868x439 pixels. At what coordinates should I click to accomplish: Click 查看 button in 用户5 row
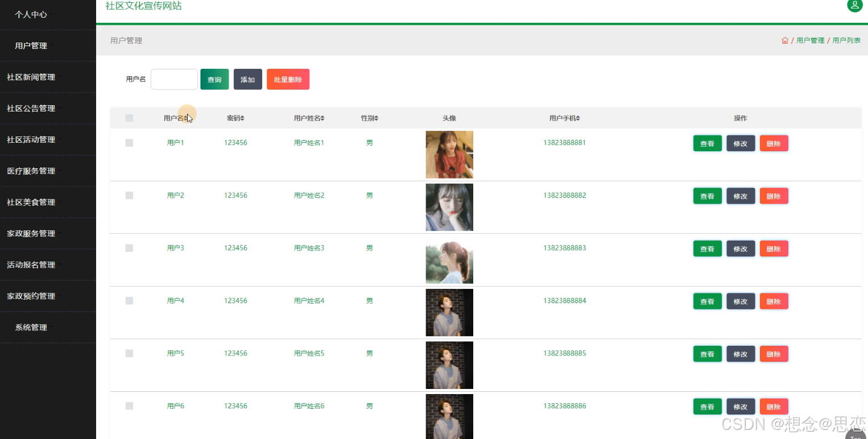(707, 354)
